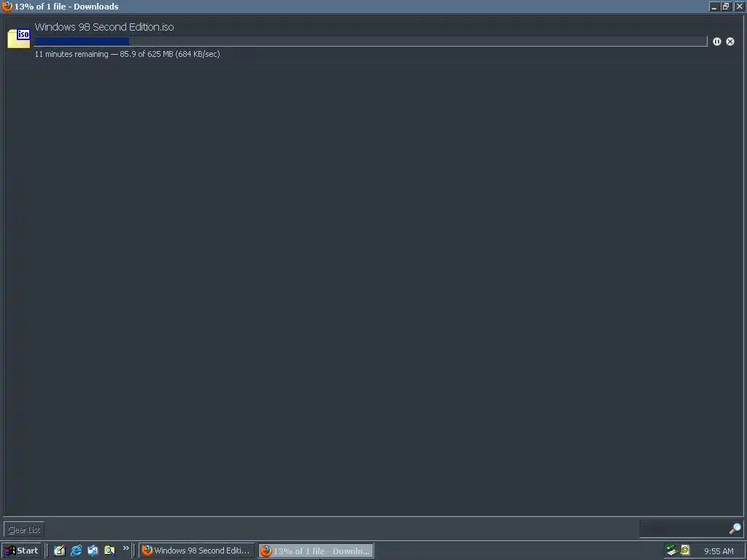Viewport: 747px width, 560px height.
Task: Switch to the "Windows 98 Second Editi..." taskbar window
Action: (196, 551)
